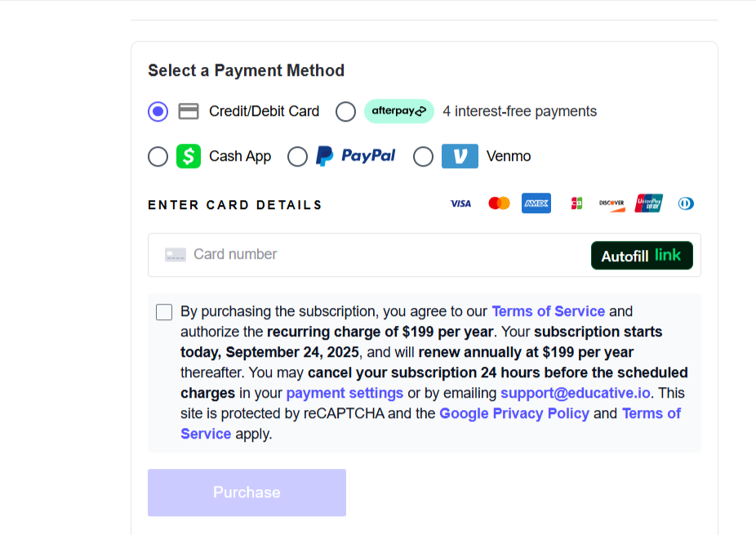
Task: Choose PayPal as payment method radio
Action: pos(298,156)
